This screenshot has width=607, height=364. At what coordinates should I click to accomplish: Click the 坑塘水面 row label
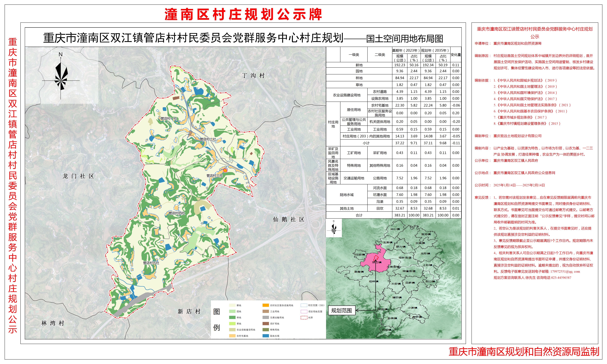click(x=380, y=195)
